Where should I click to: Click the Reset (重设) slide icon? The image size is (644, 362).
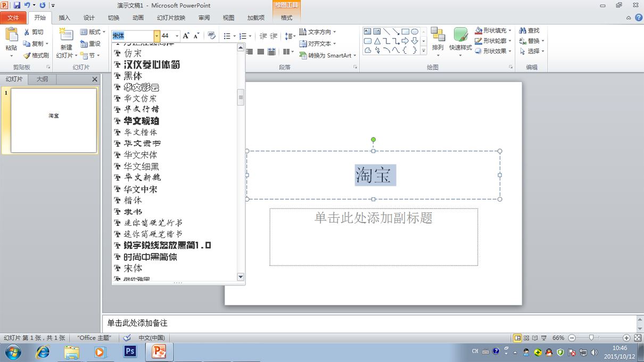84,44
